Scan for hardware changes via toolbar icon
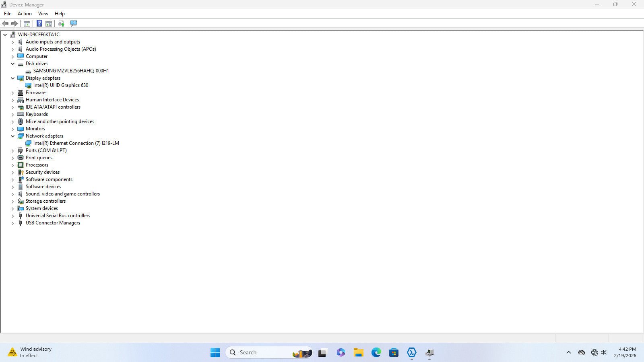Screen dimensions: 644x362 pos(74,24)
